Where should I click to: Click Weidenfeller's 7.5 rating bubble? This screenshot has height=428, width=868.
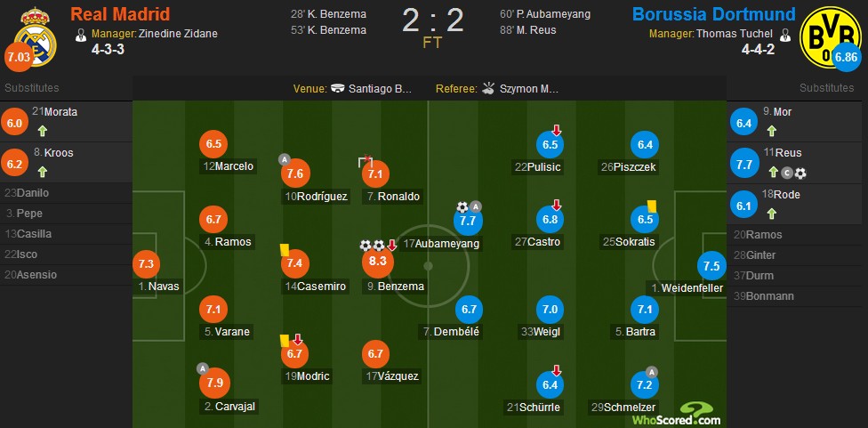[711, 266]
